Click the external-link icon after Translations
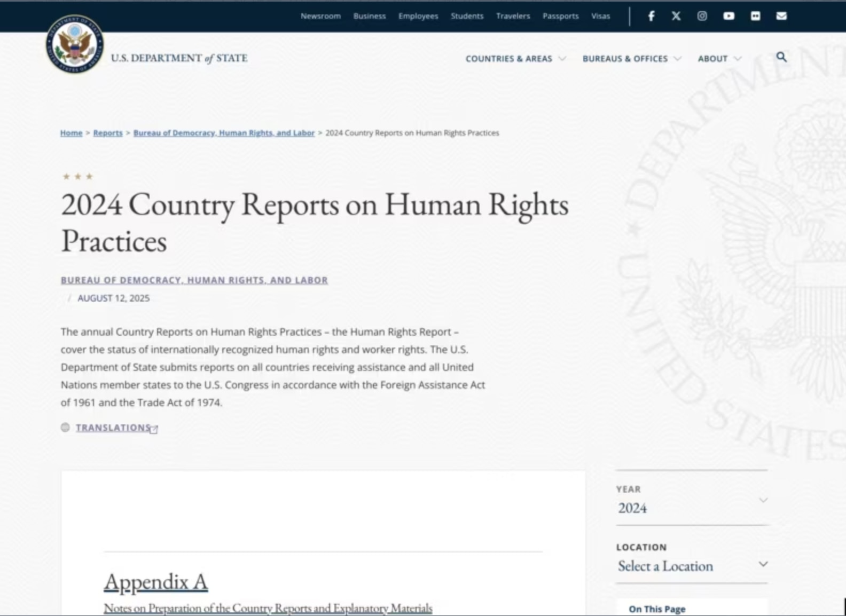 click(154, 429)
